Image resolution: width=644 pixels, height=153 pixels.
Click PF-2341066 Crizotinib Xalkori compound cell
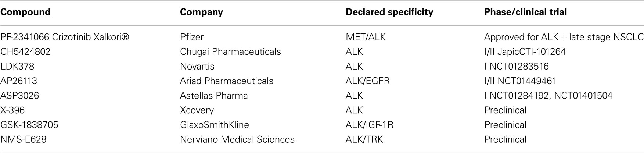coord(65,37)
